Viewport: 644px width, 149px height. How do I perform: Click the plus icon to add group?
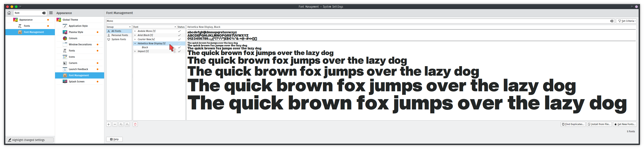pyautogui.click(x=109, y=124)
